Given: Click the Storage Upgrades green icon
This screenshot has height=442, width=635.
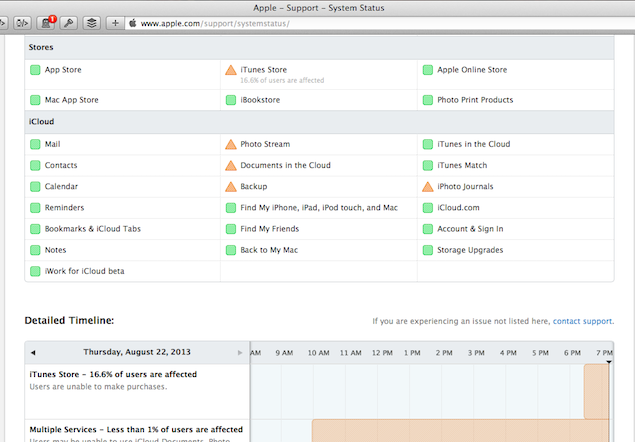Looking at the screenshot, I should click(x=428, y=250).
